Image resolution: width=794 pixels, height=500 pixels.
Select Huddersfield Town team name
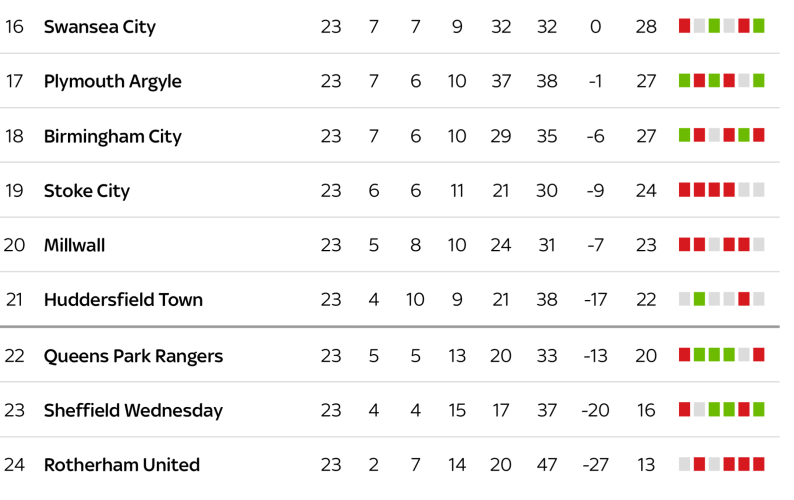point(123,299)
